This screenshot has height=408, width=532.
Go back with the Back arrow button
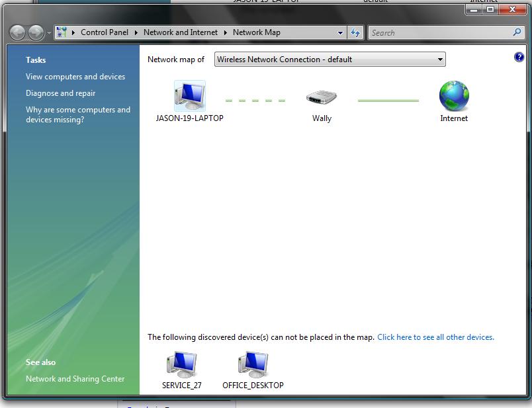(x=17, y=33)
